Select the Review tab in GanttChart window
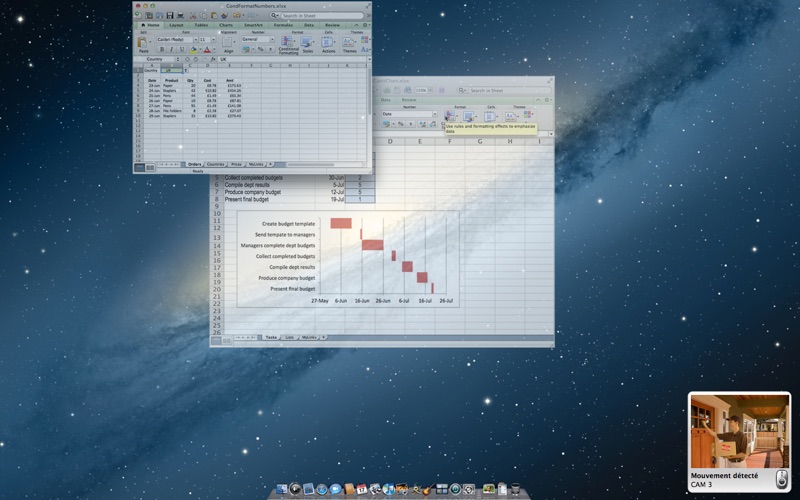Image resolution: width=800 pixels, height=500 pixels. (x=409, y=100)
